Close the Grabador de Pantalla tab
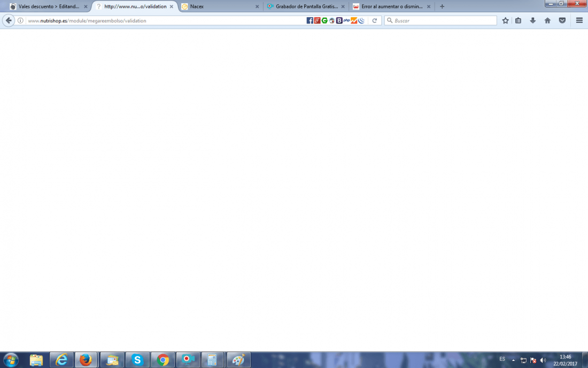 click(343, 6)
